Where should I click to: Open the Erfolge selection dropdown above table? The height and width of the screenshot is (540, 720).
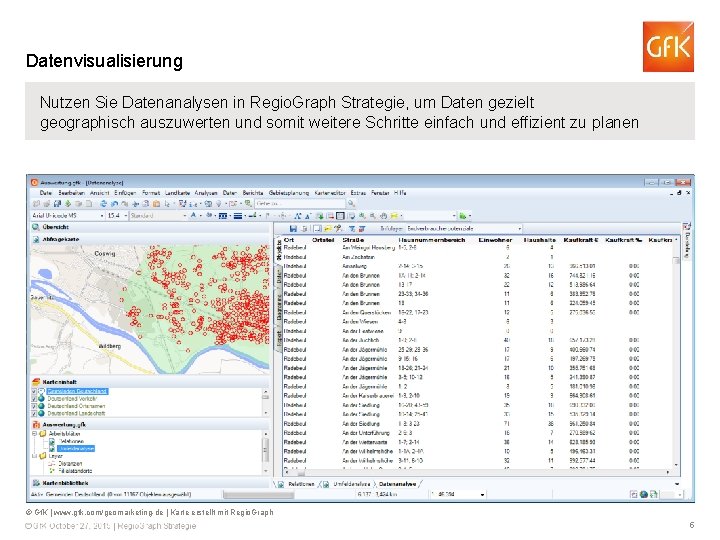pyautogui.click(x=520, y=228)
